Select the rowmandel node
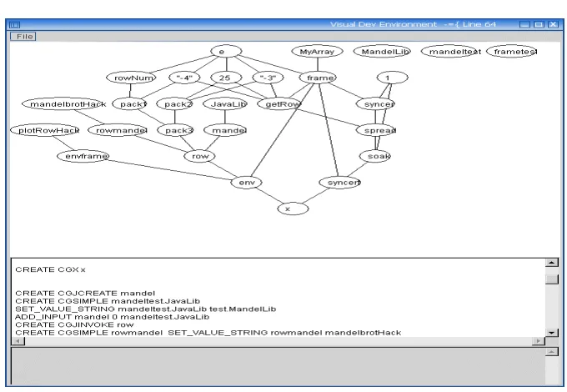This screenshot has height=392, width=567. coord(118,130)
